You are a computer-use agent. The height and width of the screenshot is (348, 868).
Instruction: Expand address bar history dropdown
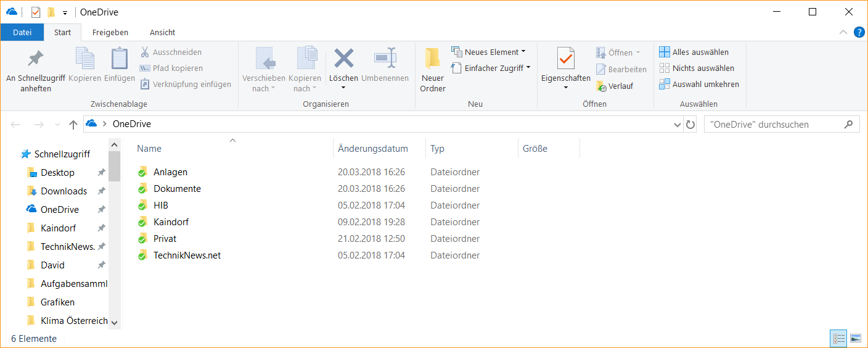[x=678, y=125]
